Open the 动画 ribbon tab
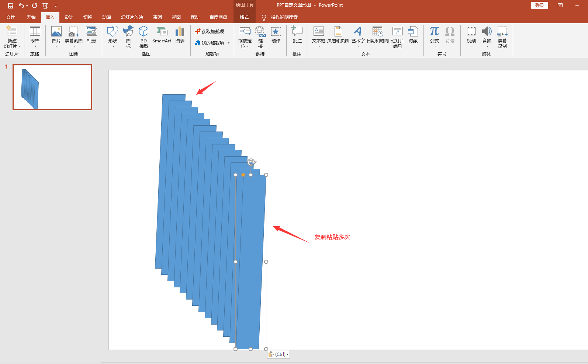This screenshot has width=588, height=364. tap(106, 17)
